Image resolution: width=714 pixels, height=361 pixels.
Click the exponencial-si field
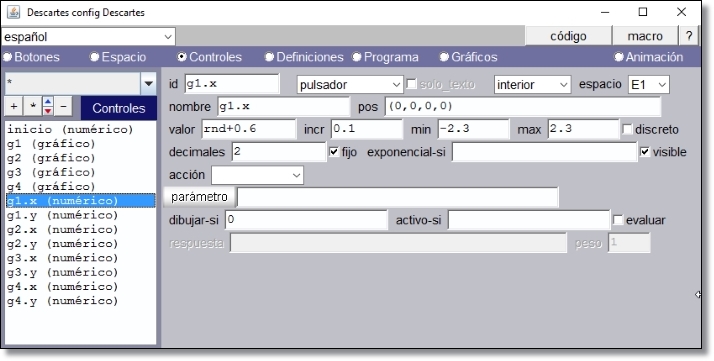pos(545,152)
